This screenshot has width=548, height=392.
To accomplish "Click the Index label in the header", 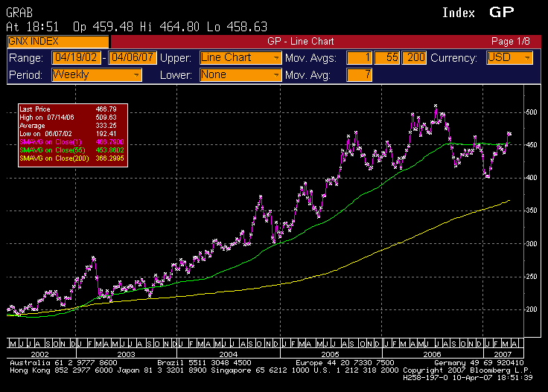I will point(459,13).
